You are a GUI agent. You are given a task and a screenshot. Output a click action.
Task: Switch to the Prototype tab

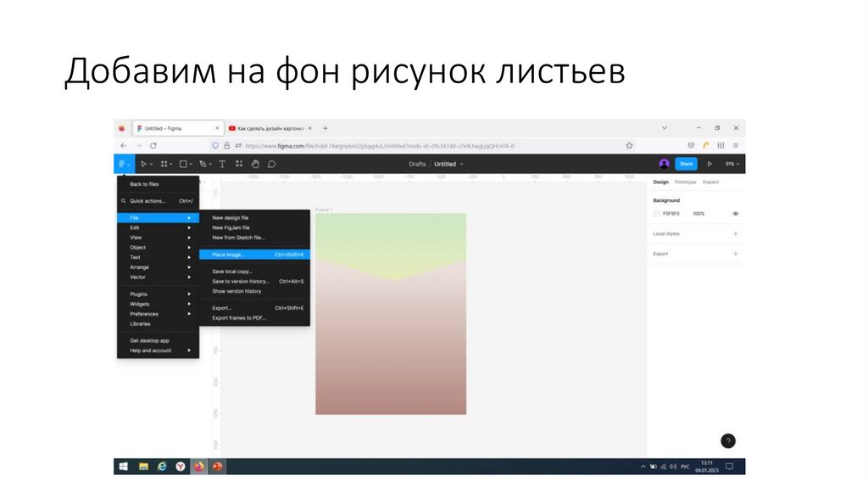coord(685,182)
